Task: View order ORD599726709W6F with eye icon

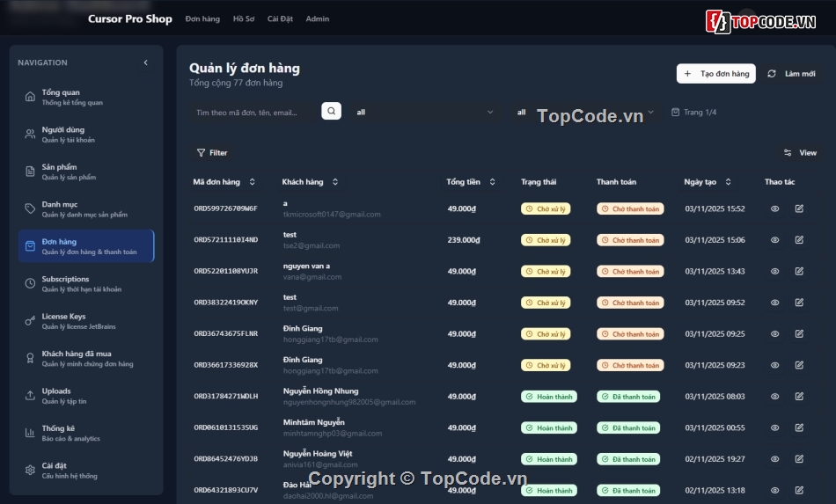Action: coord(774,208)
